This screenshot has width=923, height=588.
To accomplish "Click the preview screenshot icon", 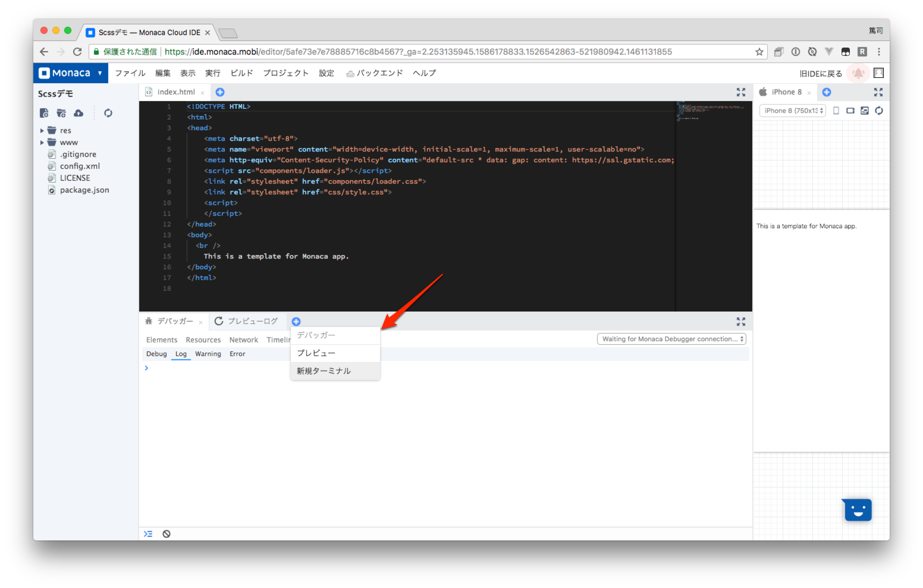I will pyautogui.click(x=864, y=111).
